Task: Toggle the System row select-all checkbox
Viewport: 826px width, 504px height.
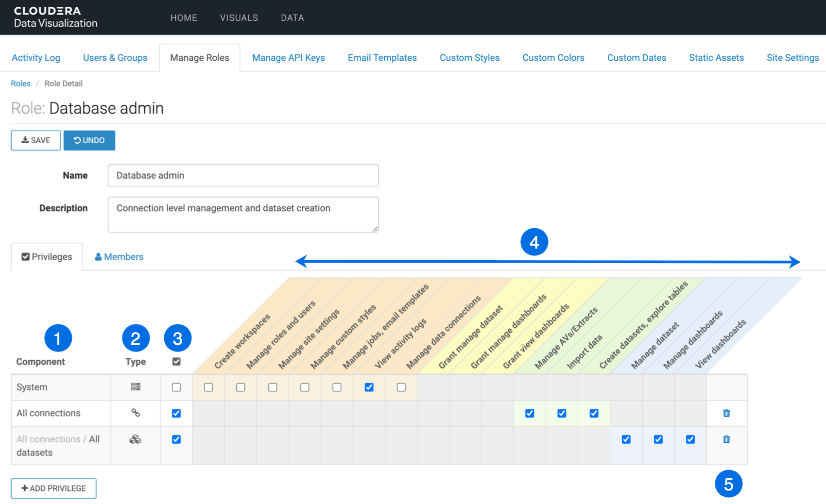Action: tap(176, 387)
